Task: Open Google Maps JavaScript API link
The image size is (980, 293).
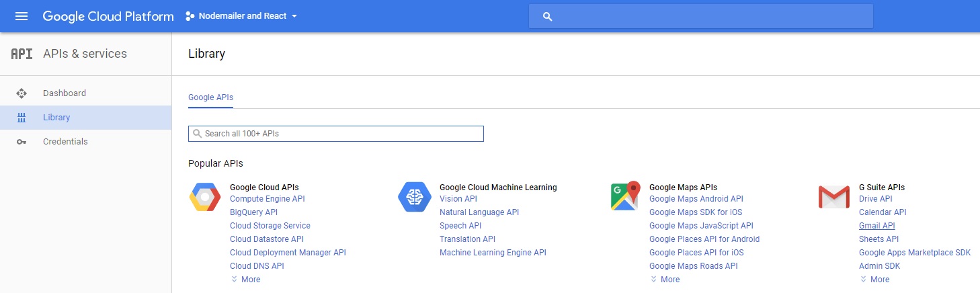Action: [x=700, y=226]
